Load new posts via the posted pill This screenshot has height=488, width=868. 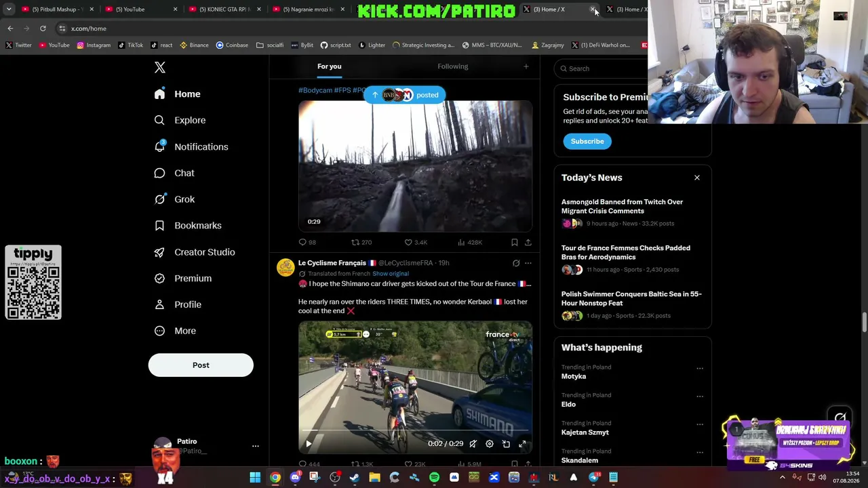click(405, 95)
